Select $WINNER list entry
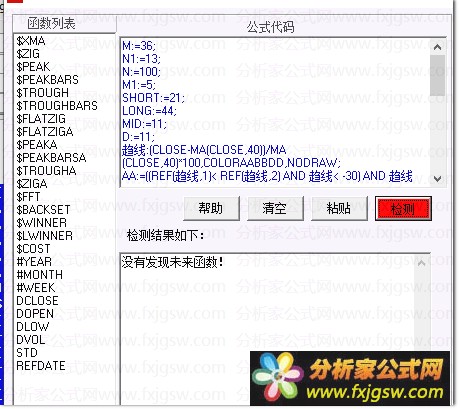The width and height of the screenshot is (460, 409). click(x=42, y=223)
